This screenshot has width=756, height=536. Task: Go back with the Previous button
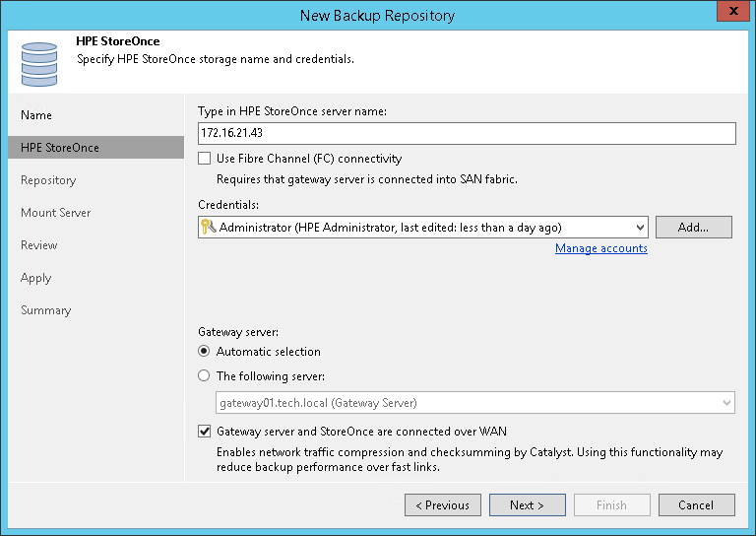pyautogui.click(x=443, y=505)
